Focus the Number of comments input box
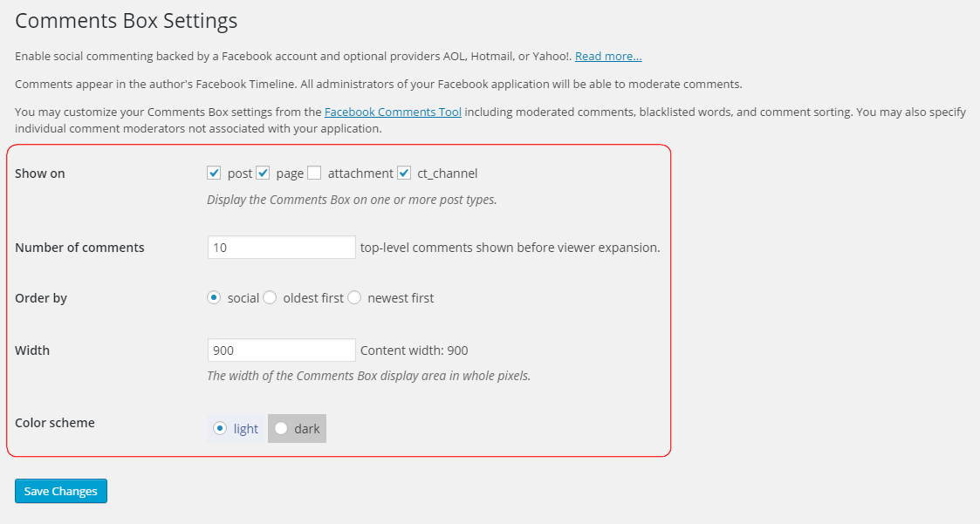 click(x=281, y=248)
